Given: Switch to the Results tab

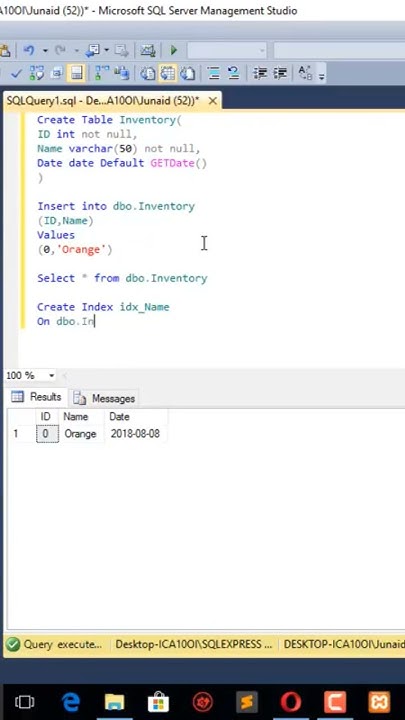Looking at the screenshot, I should pyautogui.click(x=36, y=397).
